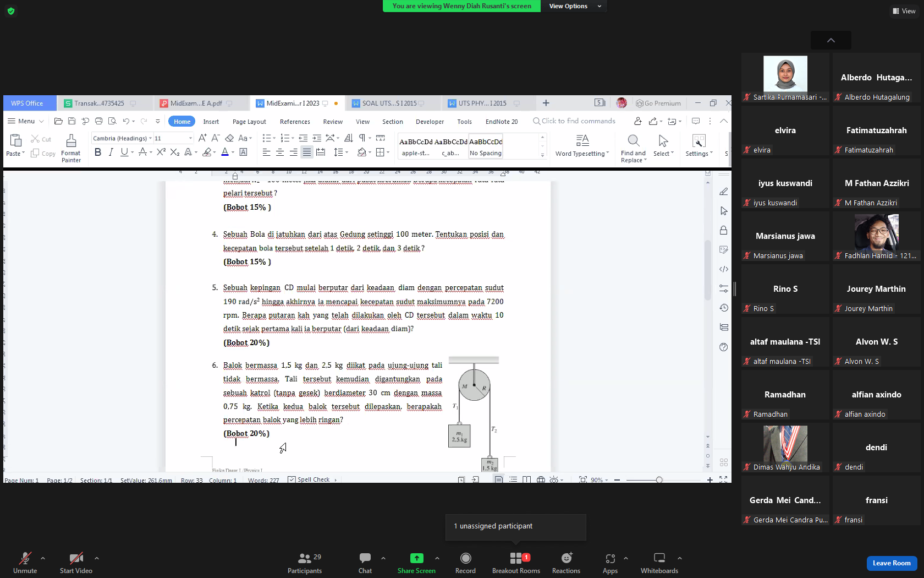Viewport: 924px width, 578px height.
Task: Select Sartika Purnamasari's video thumbnail
Action: point(785,77)
